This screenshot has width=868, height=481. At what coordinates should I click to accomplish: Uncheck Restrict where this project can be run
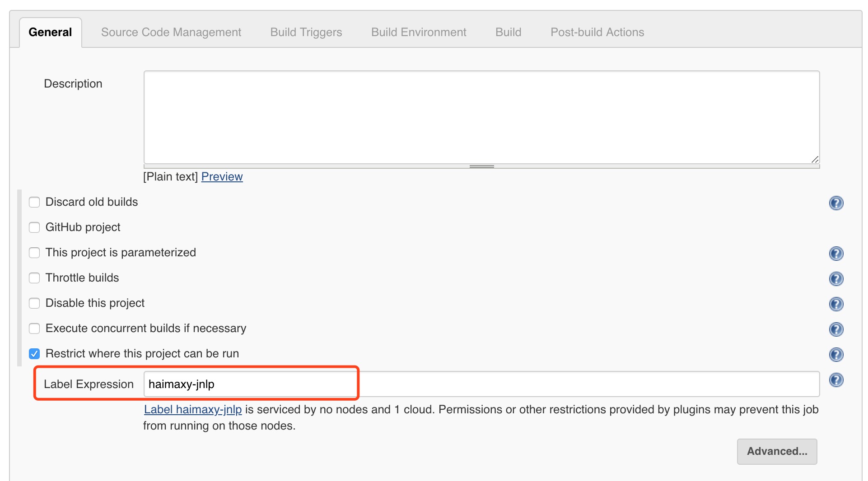click(x=34, y=354)
